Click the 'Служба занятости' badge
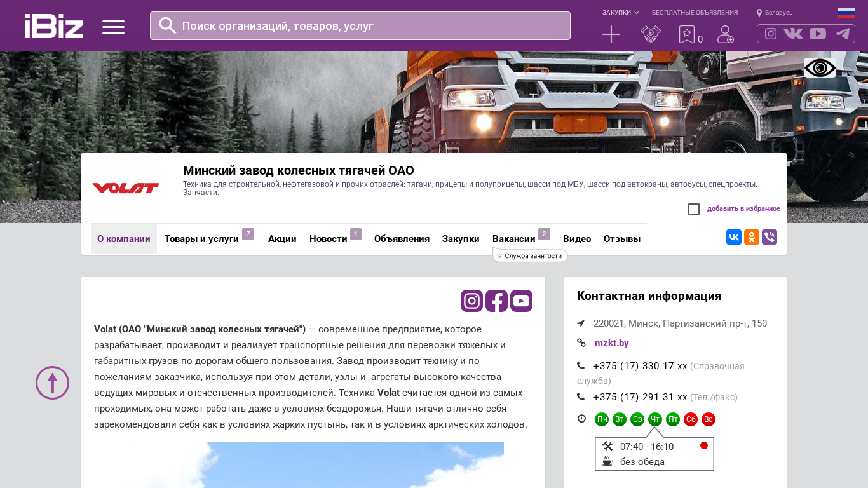The height and width of the screenshot is (488, 868). pos(531,256)
